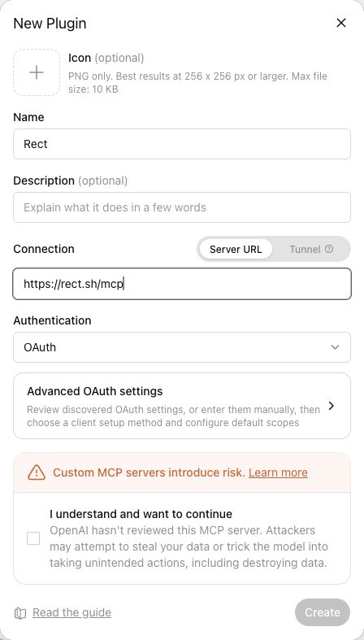
Task: Click the plus icon to upload plugin icon
Action: [x=37, y=72]
